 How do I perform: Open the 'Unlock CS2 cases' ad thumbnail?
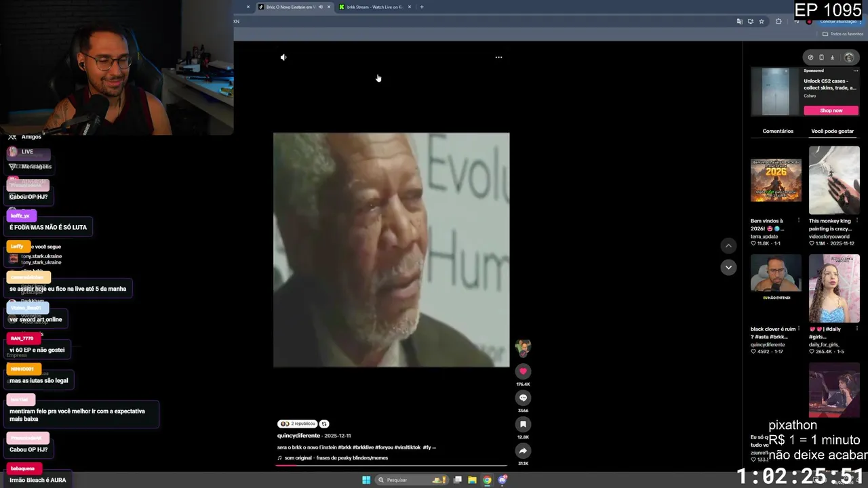click(x=776, y=92)
